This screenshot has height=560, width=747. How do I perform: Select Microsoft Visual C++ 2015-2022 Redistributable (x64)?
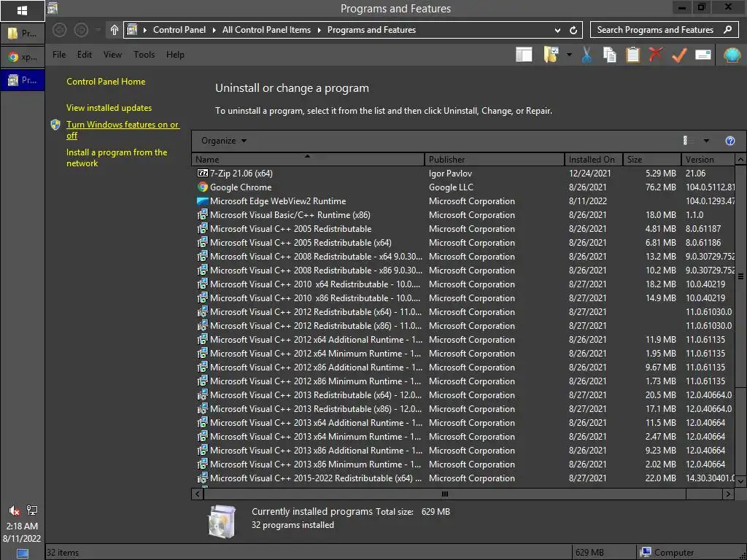(463, 478)
